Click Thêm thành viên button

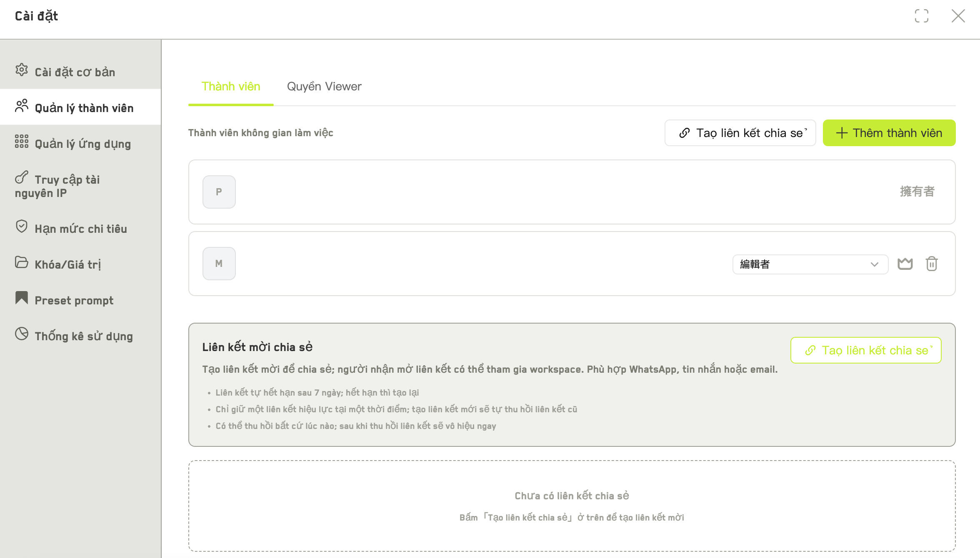(889, 133)
